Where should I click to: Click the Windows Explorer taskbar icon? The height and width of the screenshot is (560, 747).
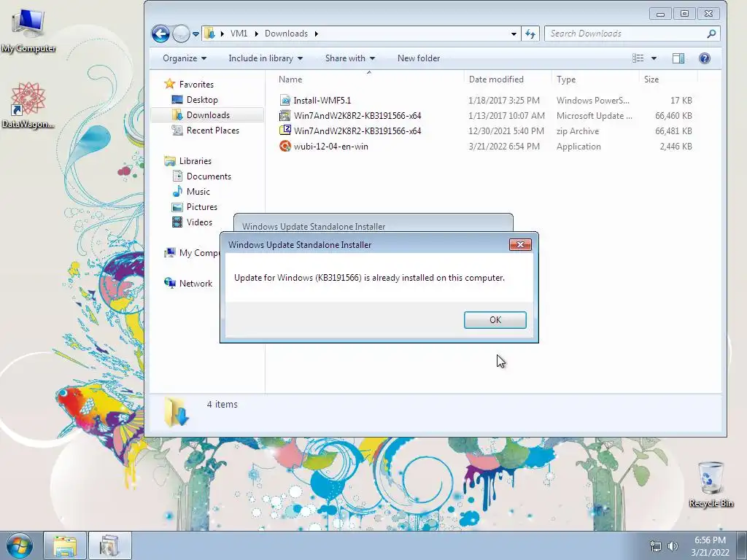tap(65, 545)
